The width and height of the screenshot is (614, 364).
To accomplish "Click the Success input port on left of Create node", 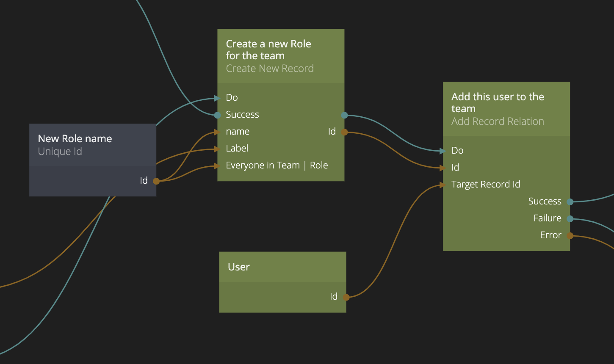I will (x=217, y=115).
